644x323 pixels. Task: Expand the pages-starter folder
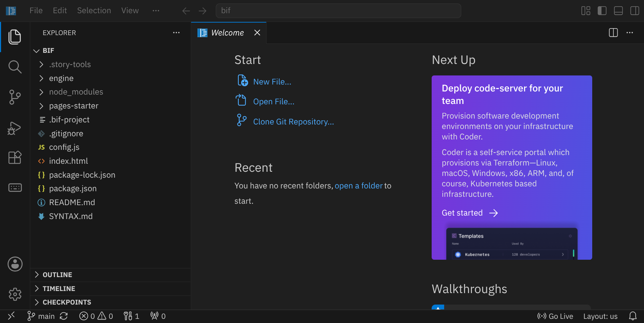(111, 106)
